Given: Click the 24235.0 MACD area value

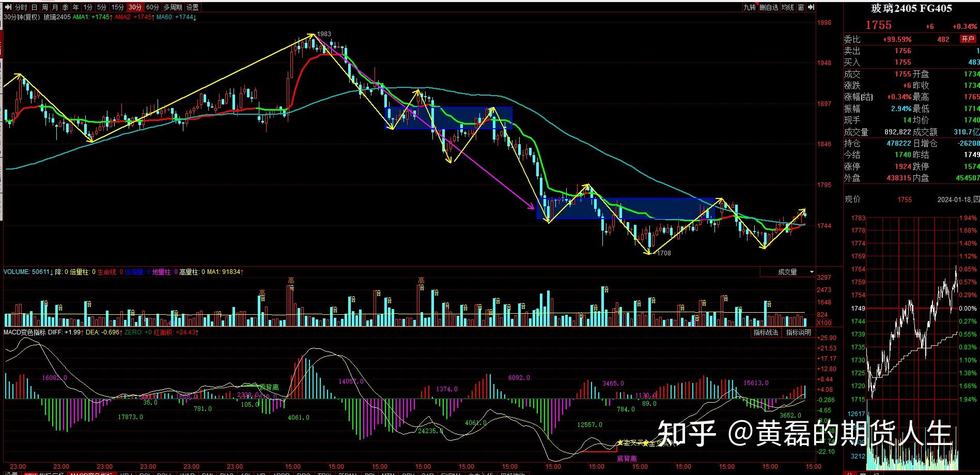Looking at the screenshot, I should click(431, 431).
